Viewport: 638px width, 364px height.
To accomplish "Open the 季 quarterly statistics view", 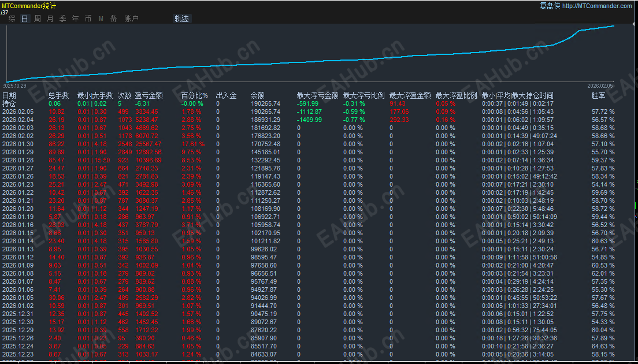I will point(62,18).
